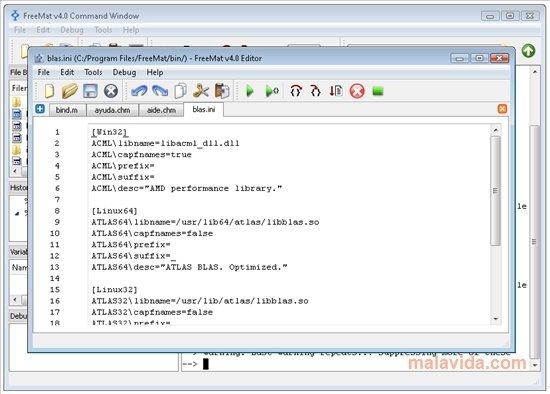Save the file using floppy disk icon
550x394 pixels.
point(90,91)
